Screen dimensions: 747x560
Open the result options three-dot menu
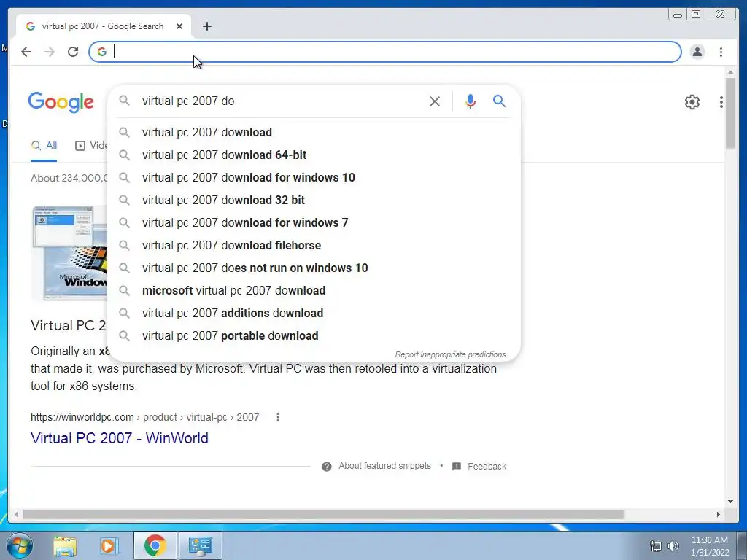click(278, 417)
